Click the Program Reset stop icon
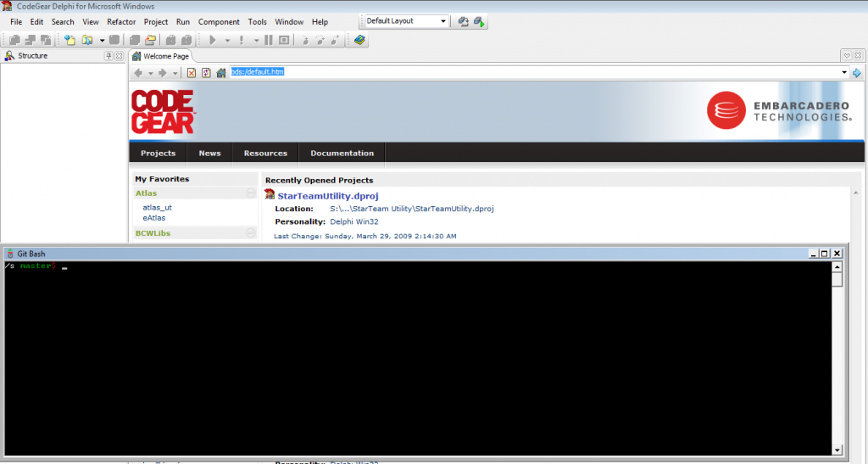Image resolution: width=868 pixels, height=464 pixels. 284,40
